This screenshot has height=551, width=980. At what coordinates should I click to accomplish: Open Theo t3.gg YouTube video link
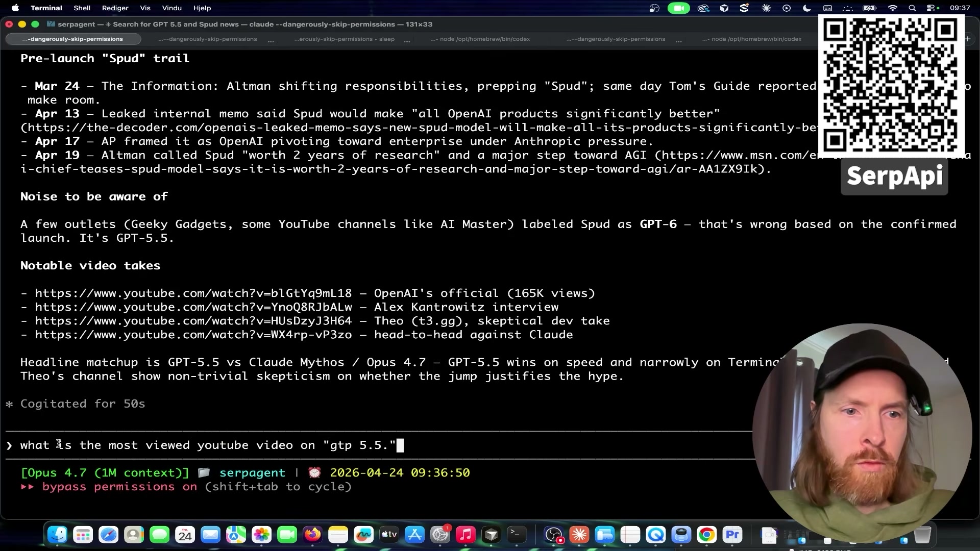tap(193, 321)
